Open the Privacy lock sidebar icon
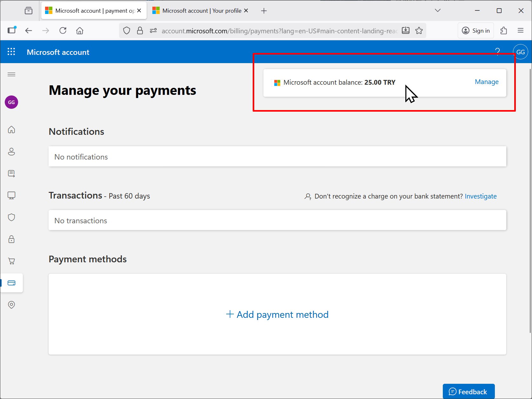Screen dimensions: 532x399 click(11, 239)
